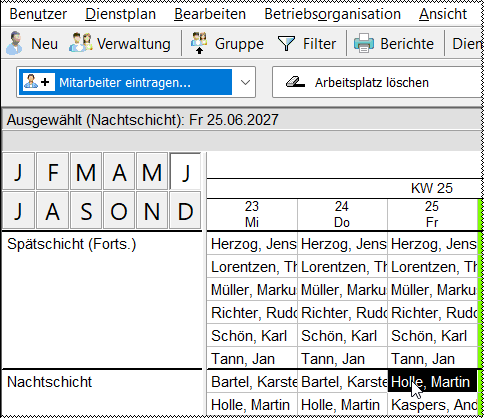Click status line Ausgewählt (Nachtschicht): Fr 25.06.2027
The width and height of the screenshot is (484, 418).
click(143, 120)
